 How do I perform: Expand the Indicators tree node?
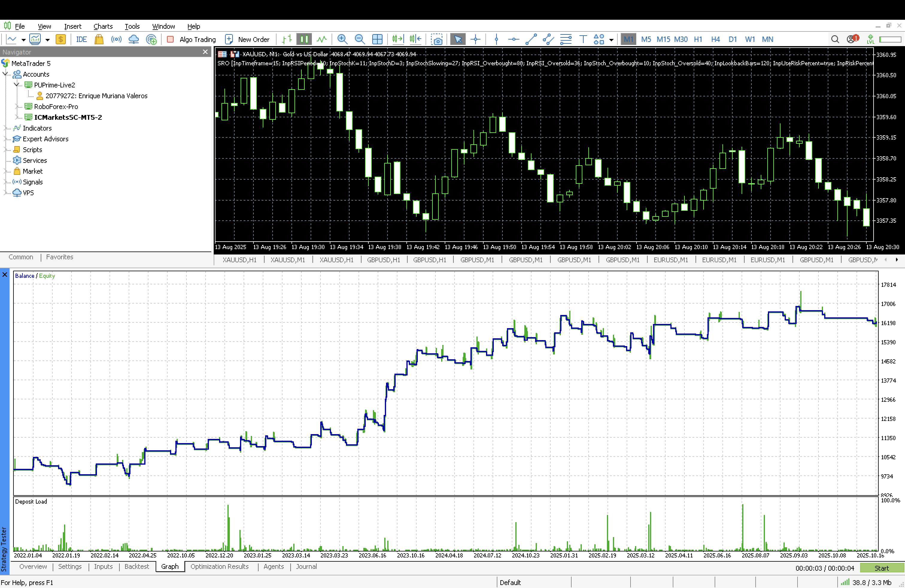point(6,128)
